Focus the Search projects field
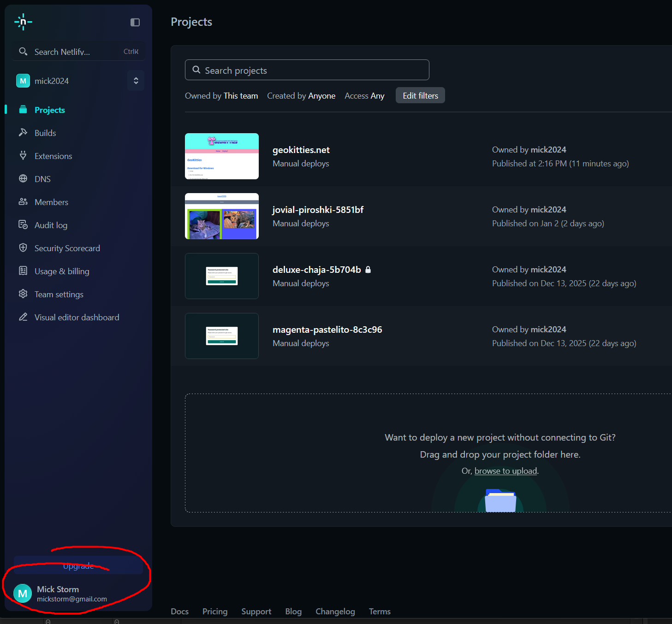The width and height of the screenshot is (672, 624). 307,70
